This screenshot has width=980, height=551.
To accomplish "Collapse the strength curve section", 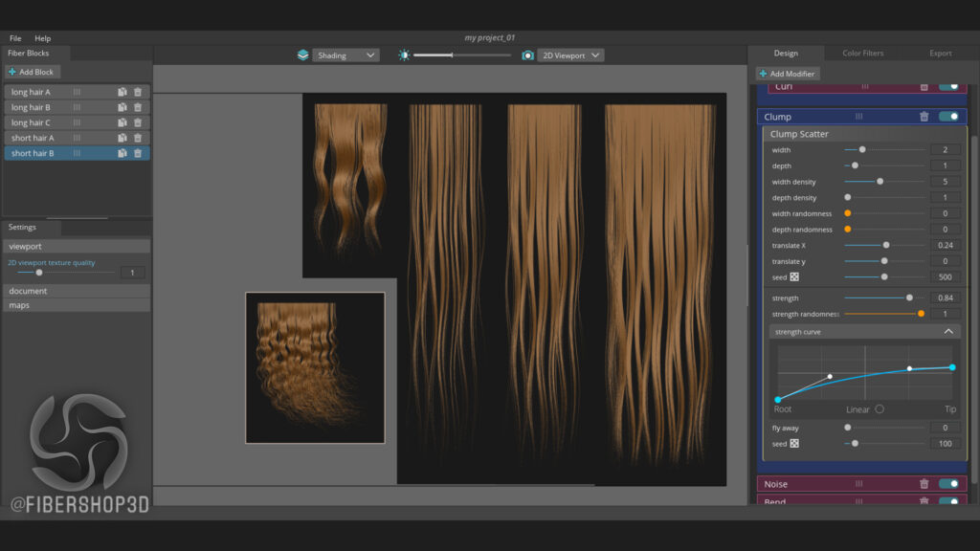I will (948, 332).
